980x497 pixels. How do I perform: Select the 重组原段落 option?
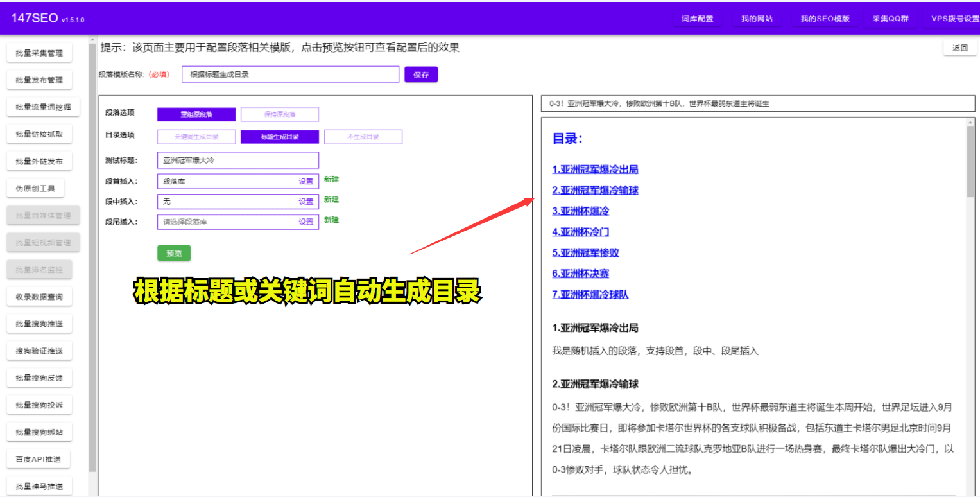click(x=196, y=115)
